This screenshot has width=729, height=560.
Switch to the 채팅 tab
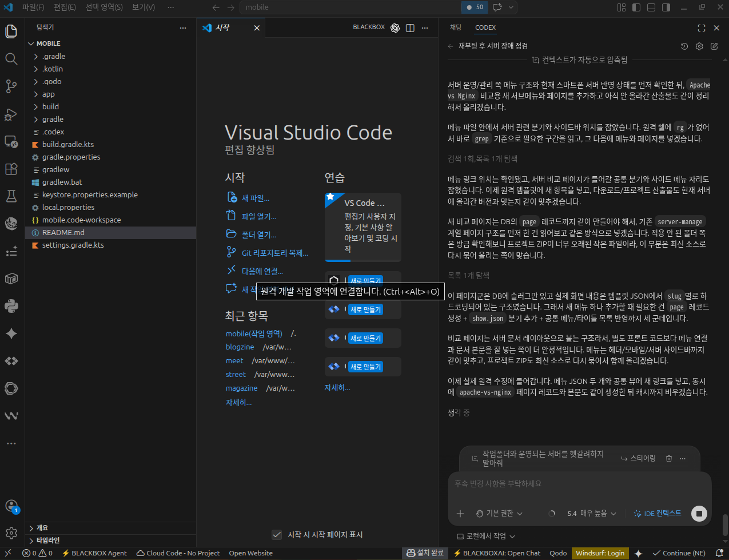point(456,27)
